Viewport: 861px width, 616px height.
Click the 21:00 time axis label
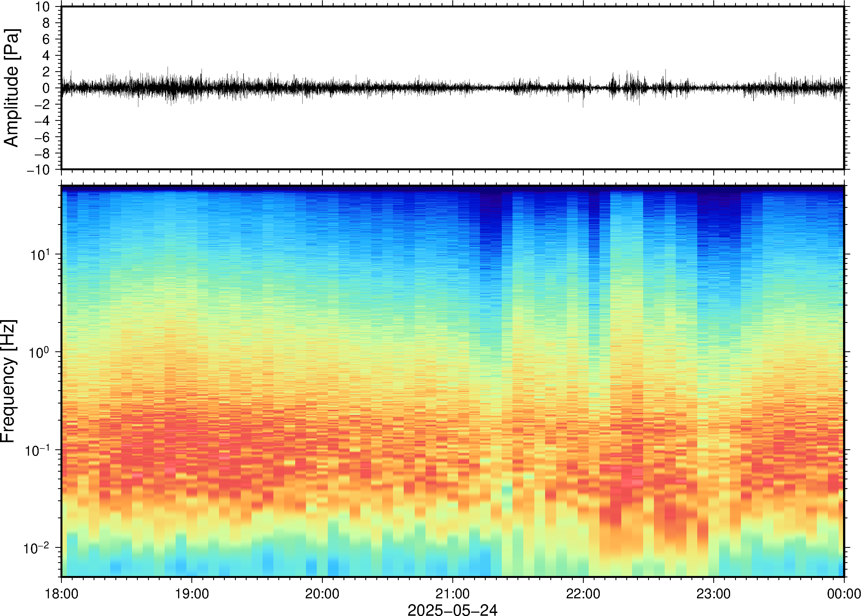pyautogui.click(x=452, y=594)
